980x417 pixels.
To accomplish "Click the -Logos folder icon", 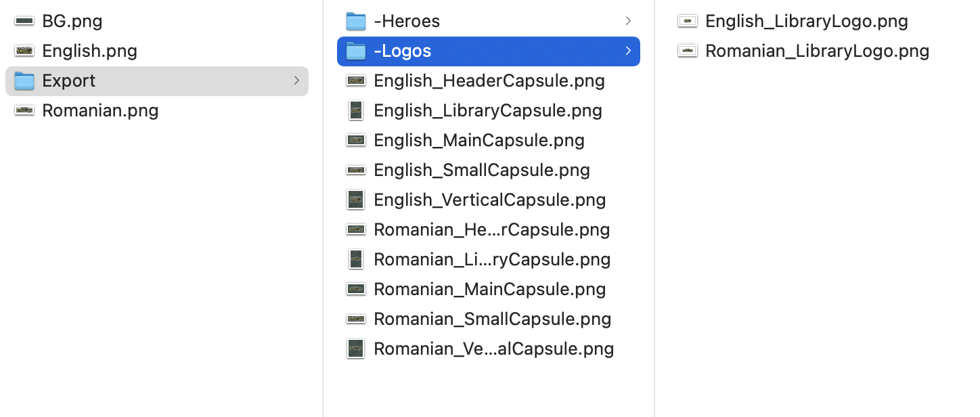I will tap(356, 51).
